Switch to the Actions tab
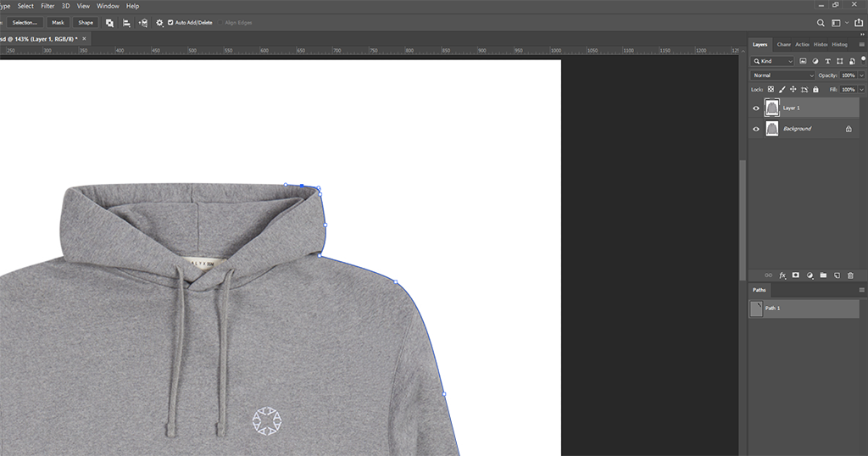This screenshot has width=868, height=456. (802, 44)
